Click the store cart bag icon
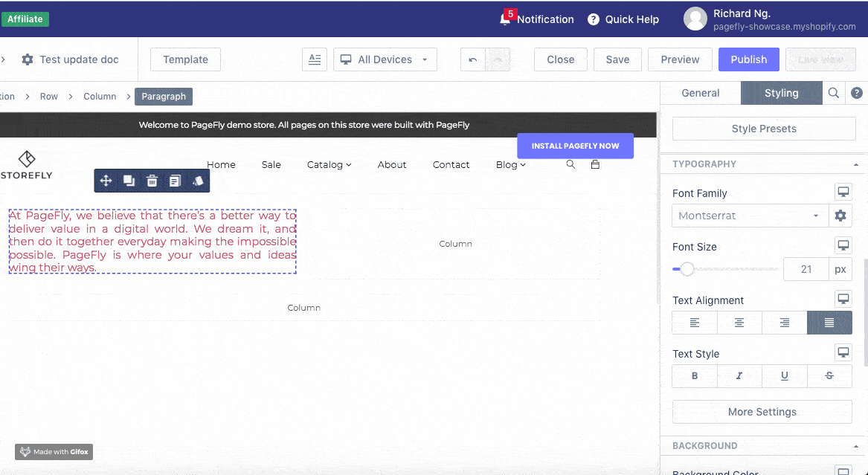 595,165
